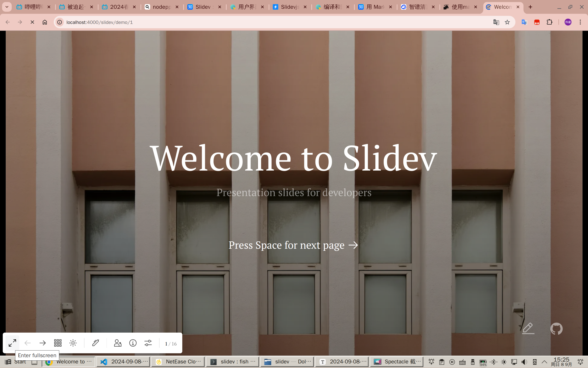Open new browser tab
The width and height of the screenshot is (588, 368).
click(x=530, y=7)
